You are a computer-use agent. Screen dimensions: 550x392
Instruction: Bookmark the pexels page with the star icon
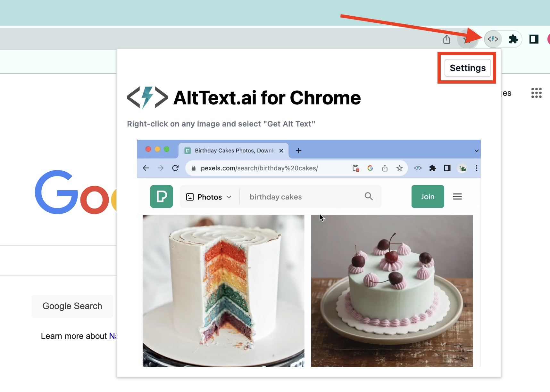[x=399, y=168]
